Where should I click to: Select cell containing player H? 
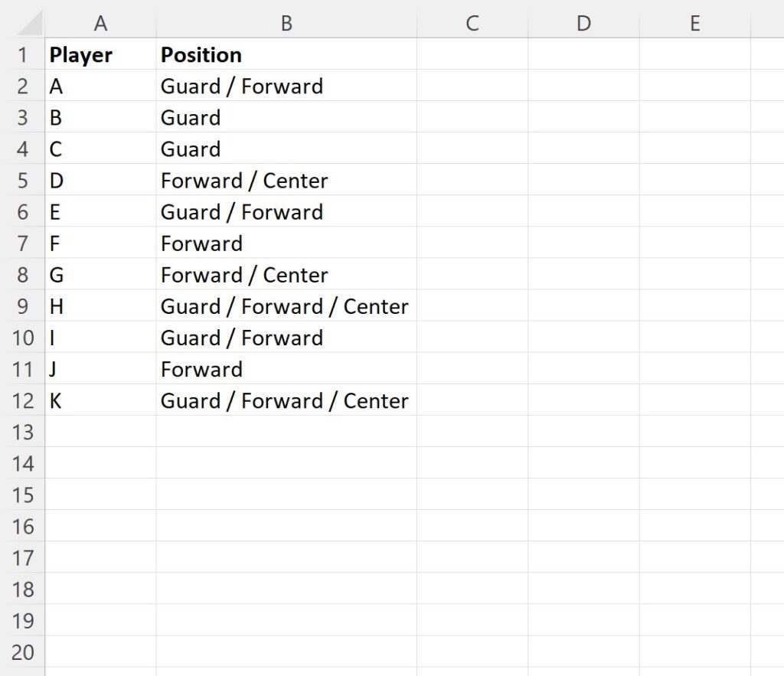(x=100, y=306)
